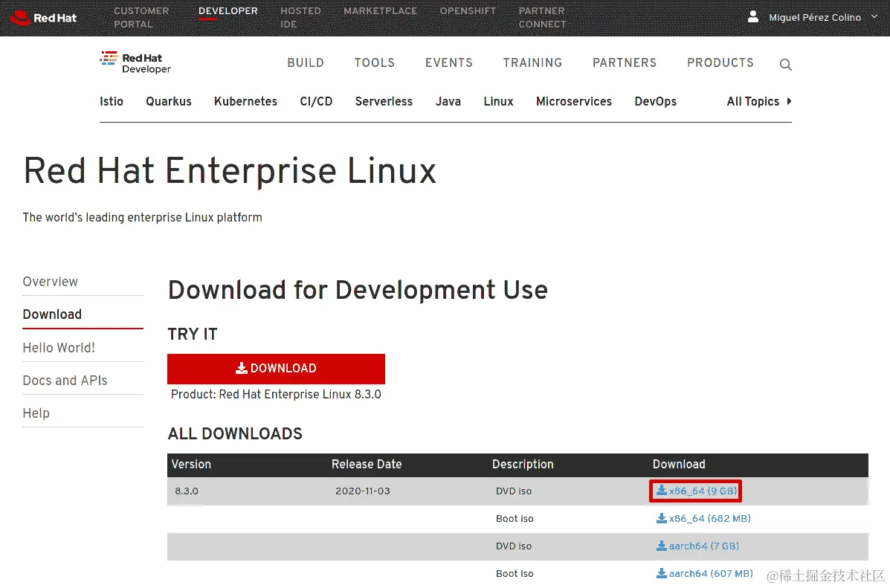The image size is (890, 588).
Task: Open the OpenShift navigation item
Action: point(468,10)
